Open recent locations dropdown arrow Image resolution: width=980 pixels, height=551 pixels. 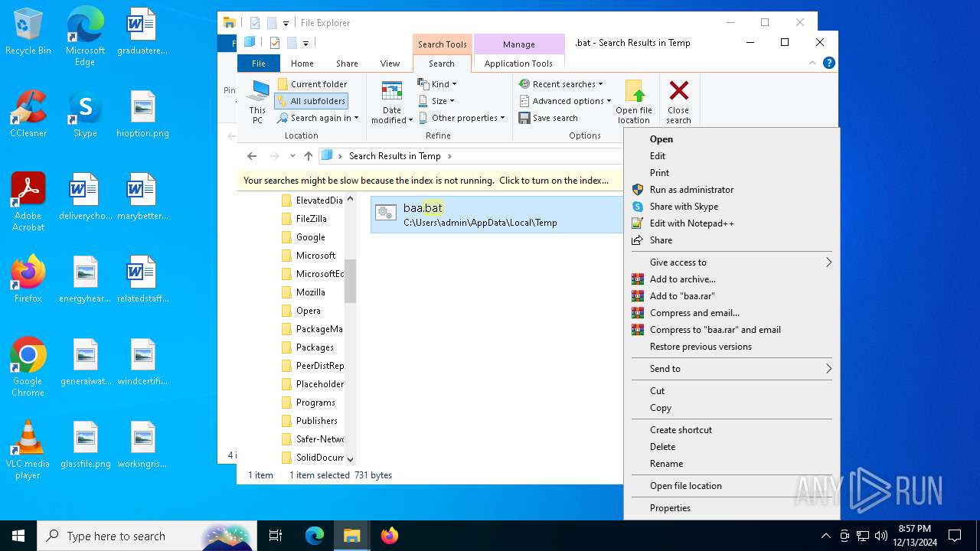click(x=292, y=156)
